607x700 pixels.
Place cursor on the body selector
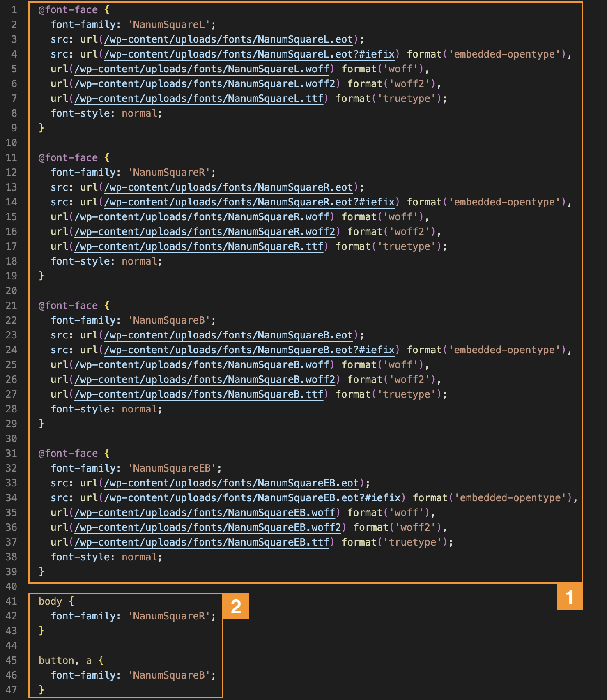pyautogui.click(x=50, y=601)
